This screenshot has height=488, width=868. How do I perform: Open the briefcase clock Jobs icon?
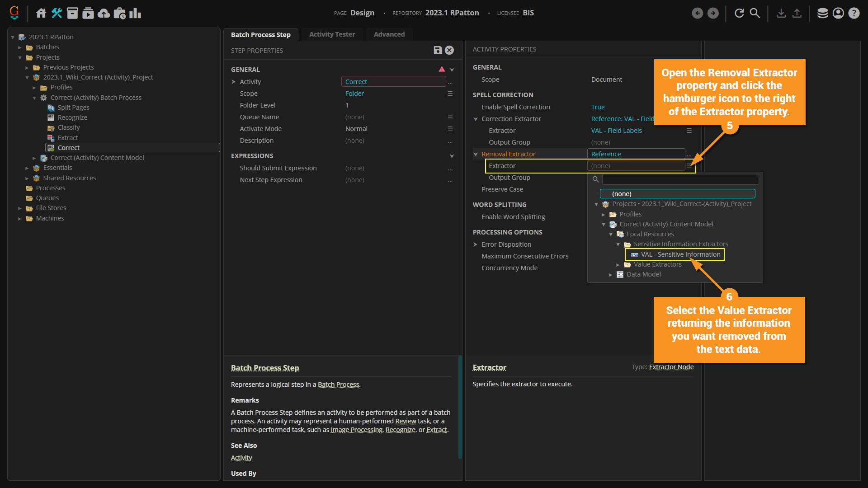119,13
